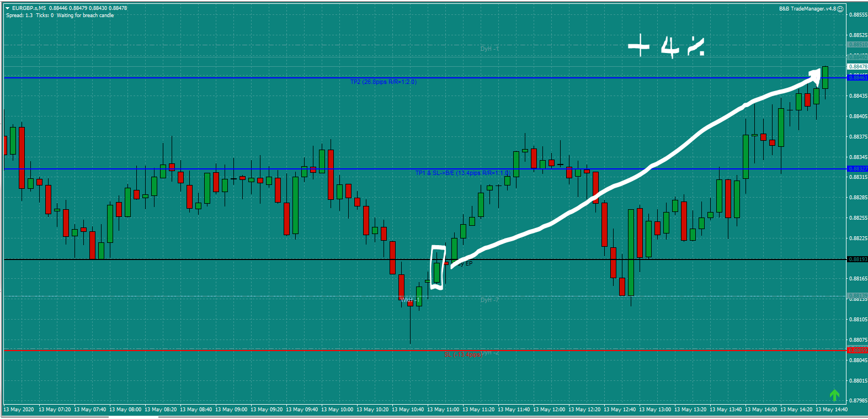868x419 pixels.
Task: Click the 13 May 10:40 time label
Action: [408, 410]
